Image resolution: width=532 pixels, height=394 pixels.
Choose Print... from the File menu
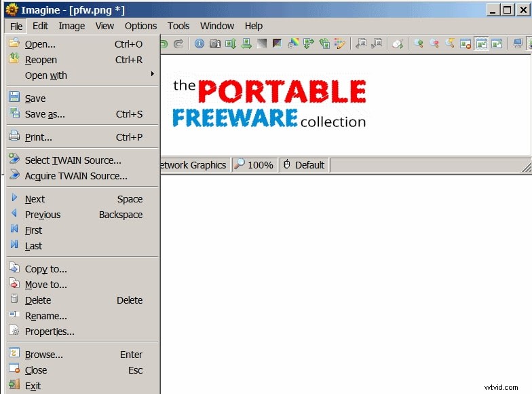[x=83, y=137]
